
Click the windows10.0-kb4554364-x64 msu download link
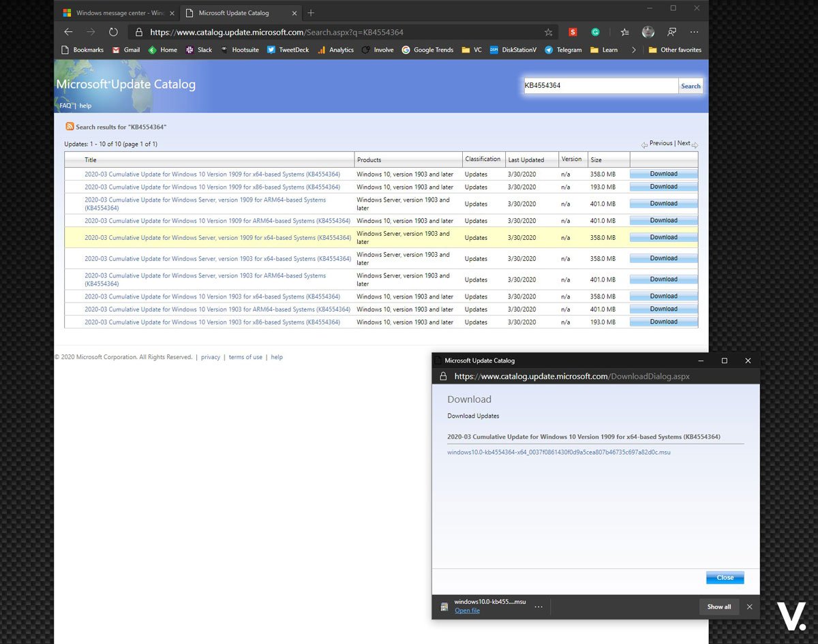[x=559, y=452]
